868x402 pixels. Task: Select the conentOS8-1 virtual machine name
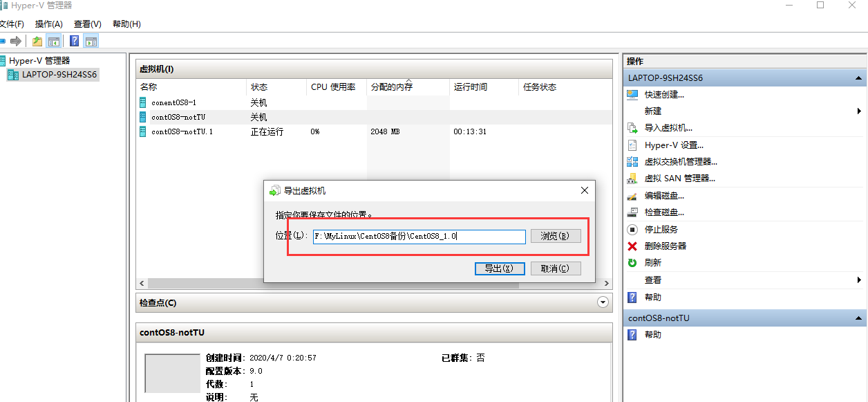(x=173, y=102)
